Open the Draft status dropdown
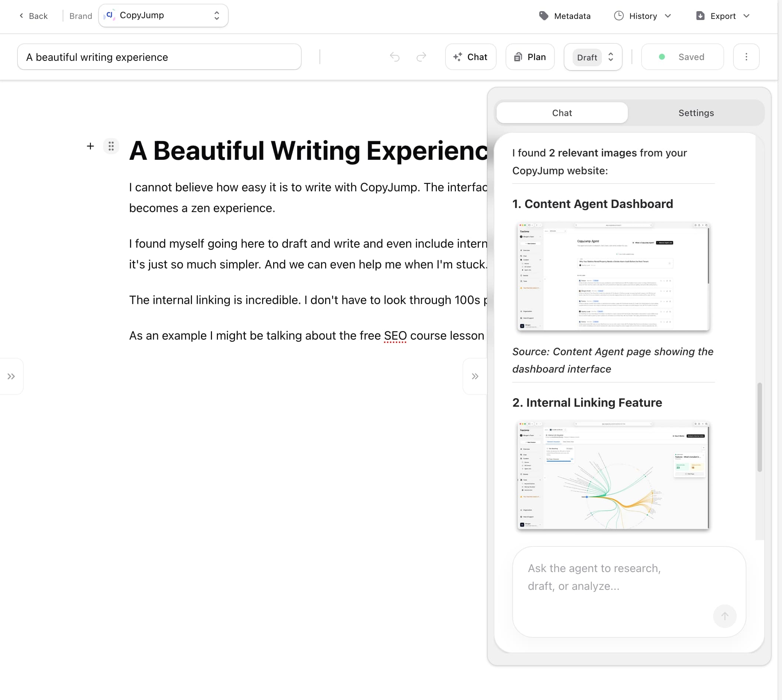This screenshot has height=700, width=782. click(x=593, y=57)
